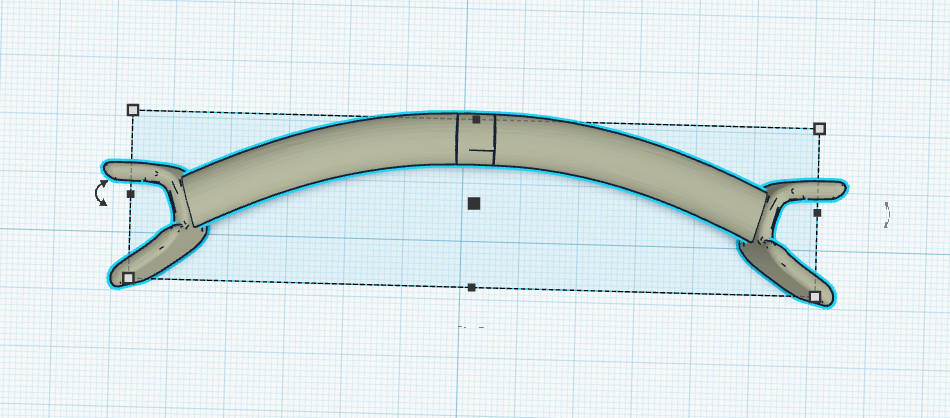Click the right edge midpoint black handle
950x418 pixels.
[x=817, y=212]
